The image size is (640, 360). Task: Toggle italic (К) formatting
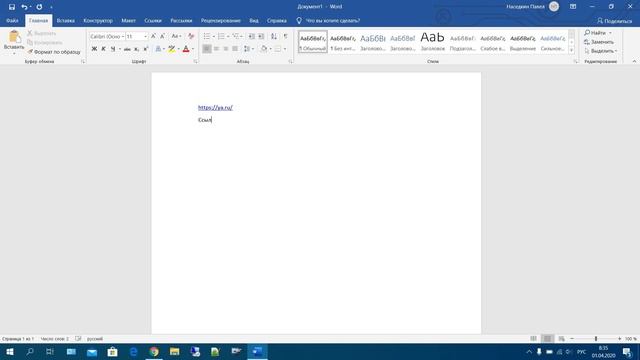coord(104,49)
